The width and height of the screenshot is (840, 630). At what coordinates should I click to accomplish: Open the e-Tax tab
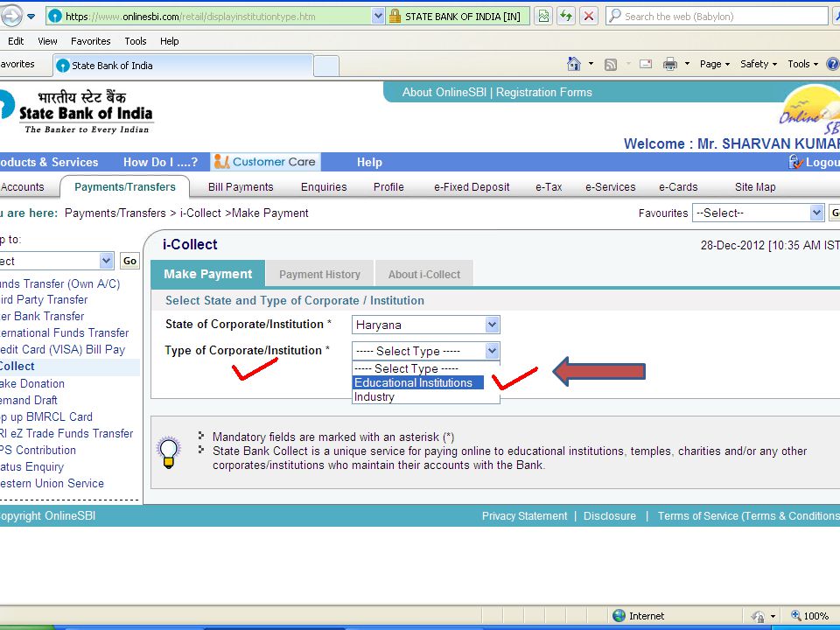pos(549,187)
